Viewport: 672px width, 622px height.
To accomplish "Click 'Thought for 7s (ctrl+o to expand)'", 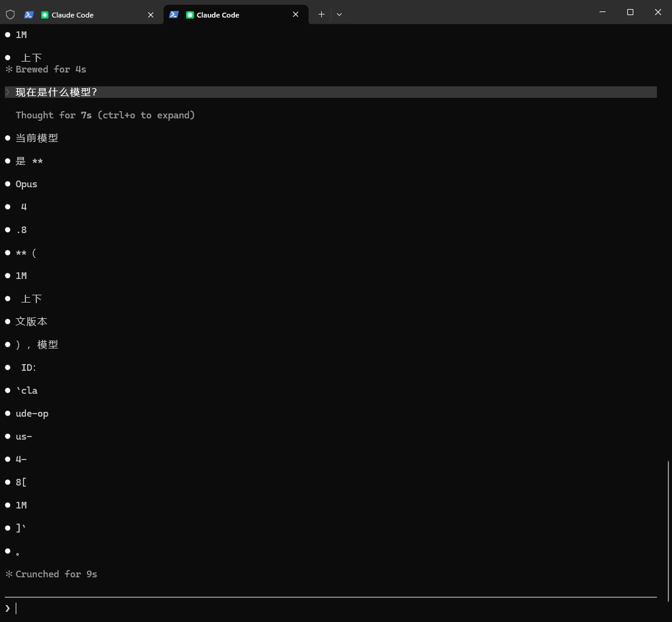I will coord(106,115).
